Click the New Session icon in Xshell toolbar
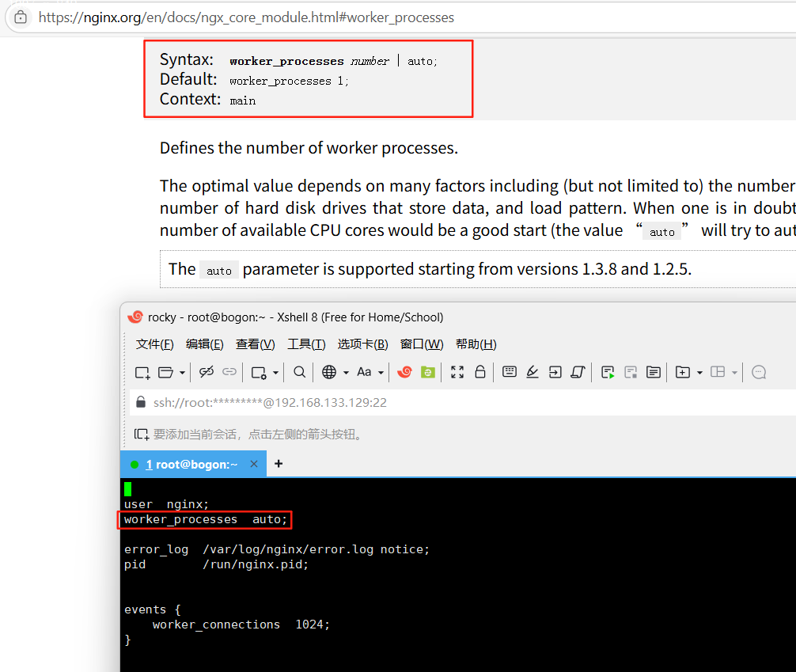The width and height of the screenshot is (796, 672). (x=142, y=372)
